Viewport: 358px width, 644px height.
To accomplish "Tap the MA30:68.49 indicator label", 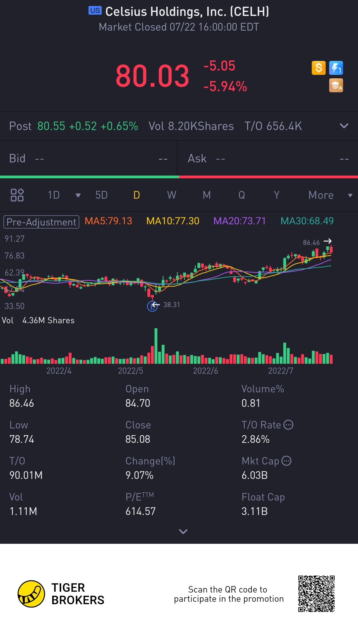I will 307,221.
